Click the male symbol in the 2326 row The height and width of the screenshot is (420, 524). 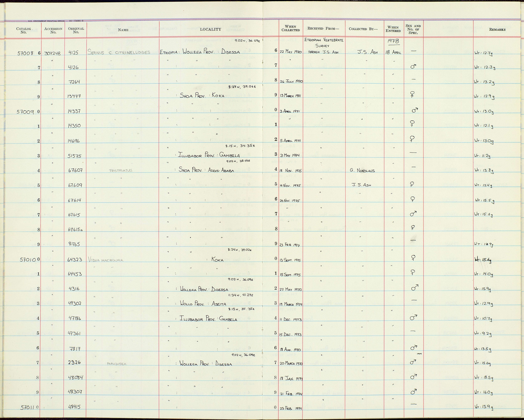pos(413,362)
